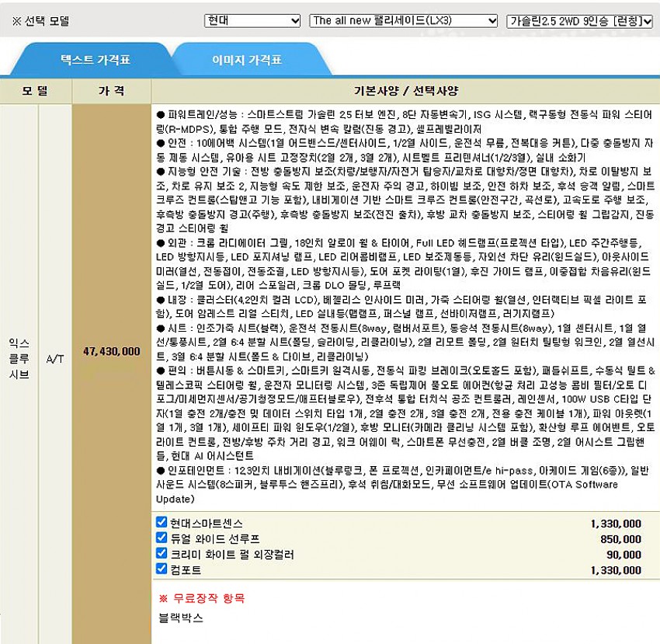Click the 블랙박스 free item text
Screen dimensions: 660x644
pyautogui.click(x=180, y=618)
